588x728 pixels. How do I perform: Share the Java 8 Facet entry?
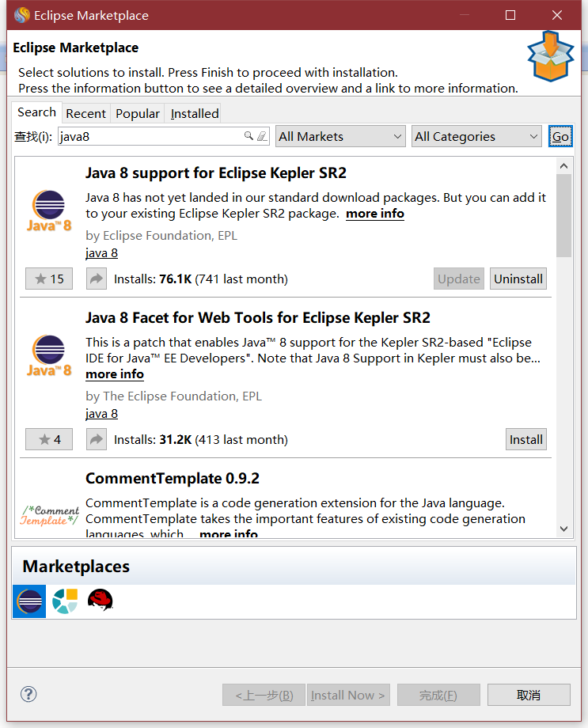point(97,439)
